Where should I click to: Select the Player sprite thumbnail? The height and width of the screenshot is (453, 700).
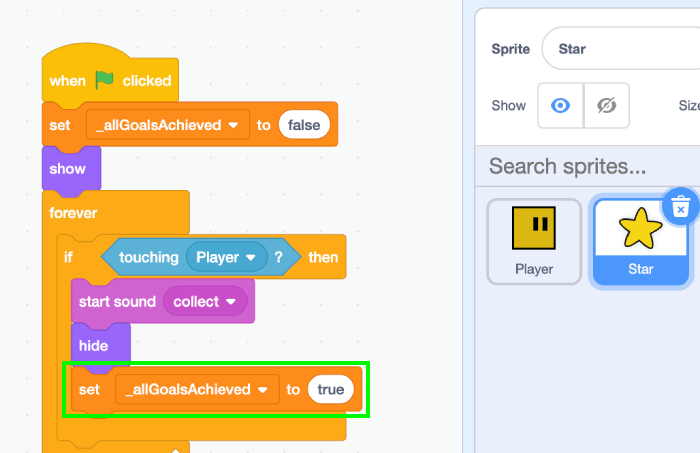click(x=534, y=240)
